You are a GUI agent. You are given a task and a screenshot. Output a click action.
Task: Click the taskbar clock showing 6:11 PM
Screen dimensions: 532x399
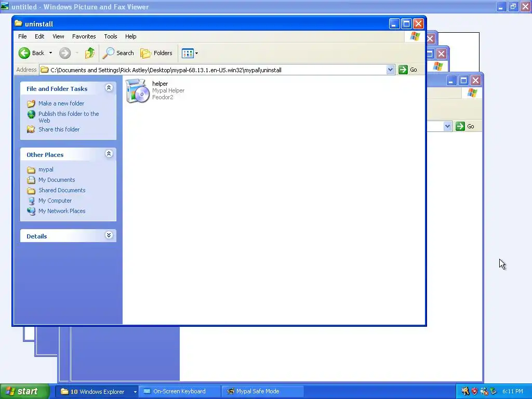tap(513, 391)
